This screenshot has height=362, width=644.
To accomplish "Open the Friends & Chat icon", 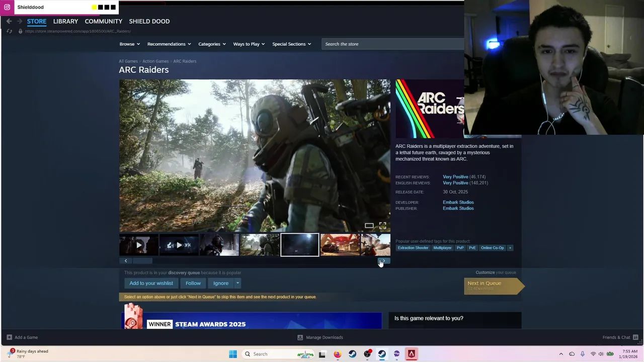I will [x=635, y=337].
